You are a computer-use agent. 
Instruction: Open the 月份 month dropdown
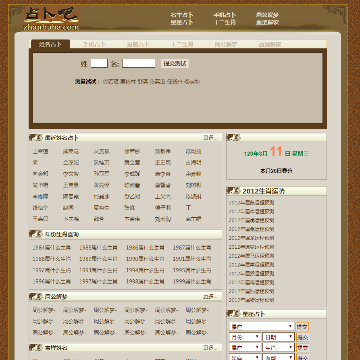(245, 337)
